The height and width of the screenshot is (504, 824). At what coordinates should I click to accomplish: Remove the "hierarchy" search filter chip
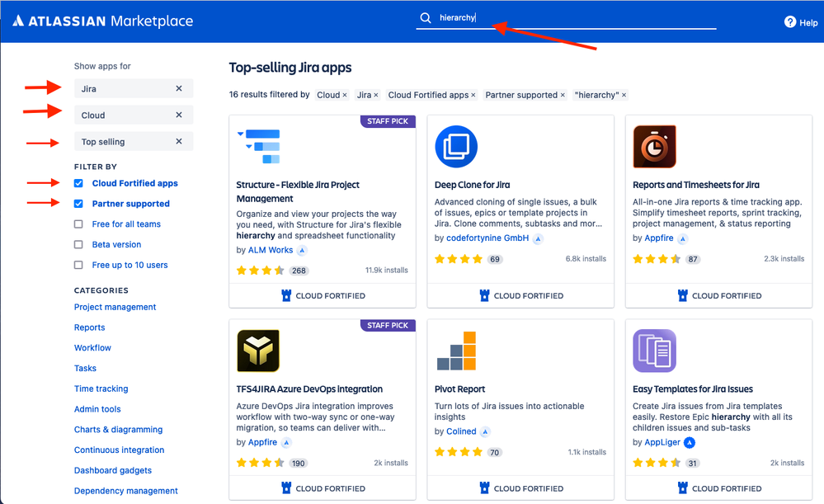tap(624, 95)
